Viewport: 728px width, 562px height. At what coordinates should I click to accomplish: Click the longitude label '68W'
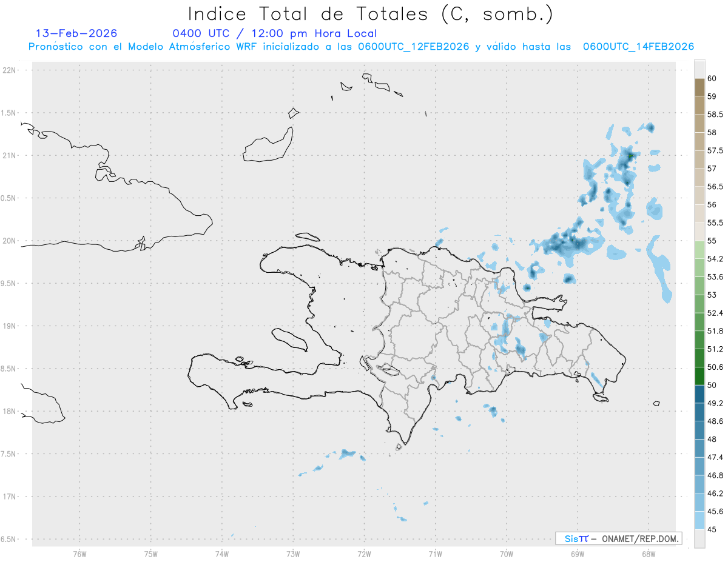(x=649, y=554)
